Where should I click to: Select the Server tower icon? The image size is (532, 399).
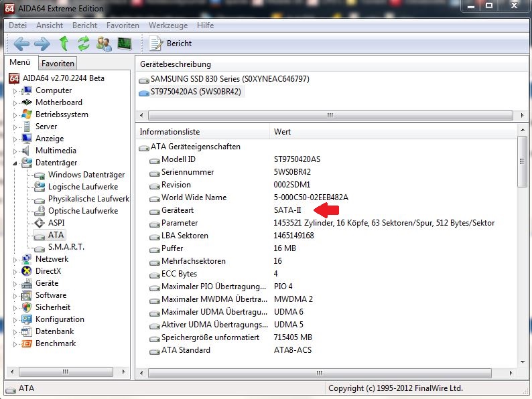pyautogui.click(x=26, y=127)
